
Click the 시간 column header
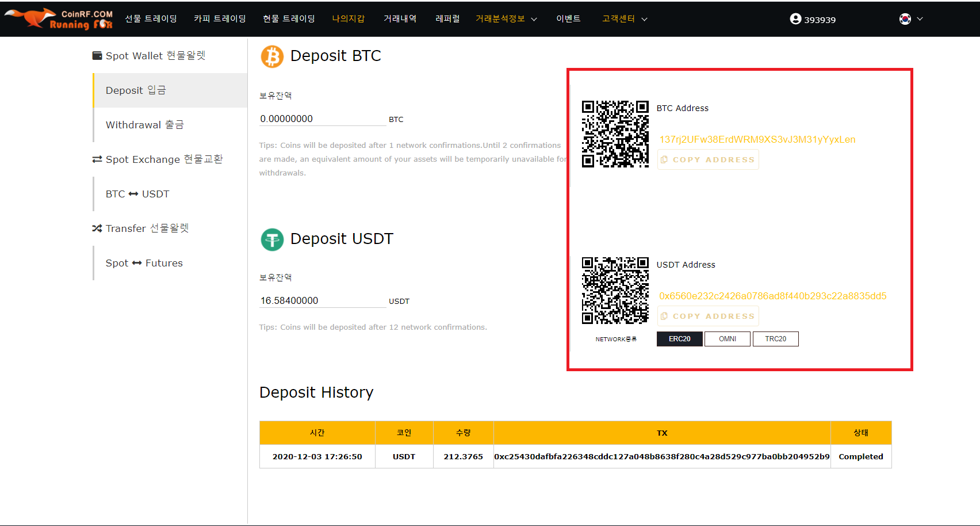317,433
